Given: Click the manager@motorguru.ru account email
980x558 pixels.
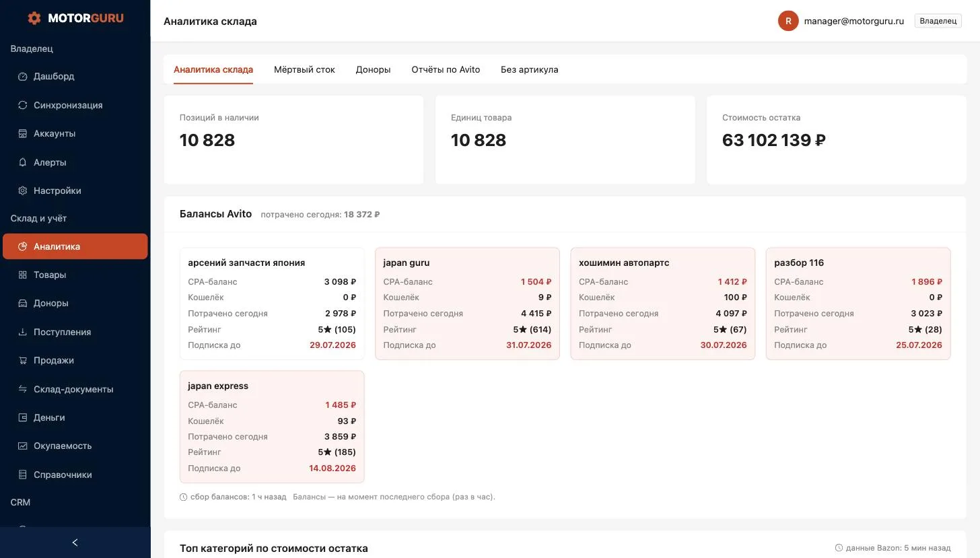Looking at the screenshot, I should click(x=854, y=21).
